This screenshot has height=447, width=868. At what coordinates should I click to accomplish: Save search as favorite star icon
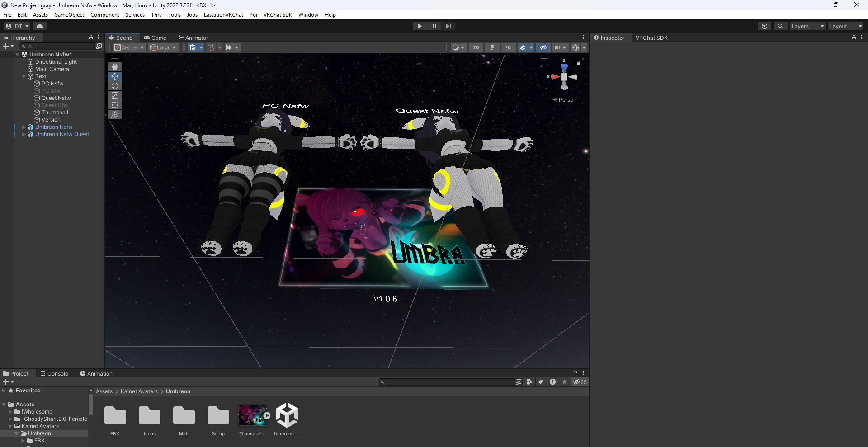[x=564, y=382]
